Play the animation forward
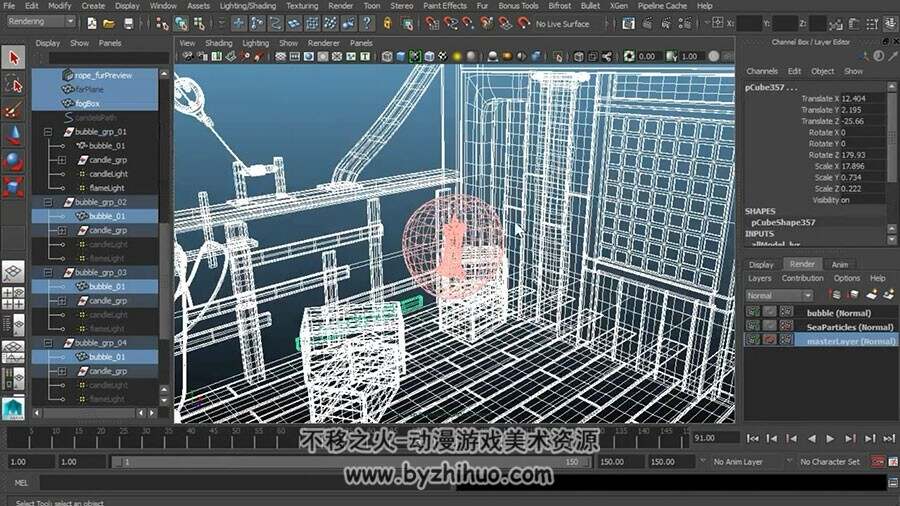This screenshot has width=900, height=506. point(831,438)
